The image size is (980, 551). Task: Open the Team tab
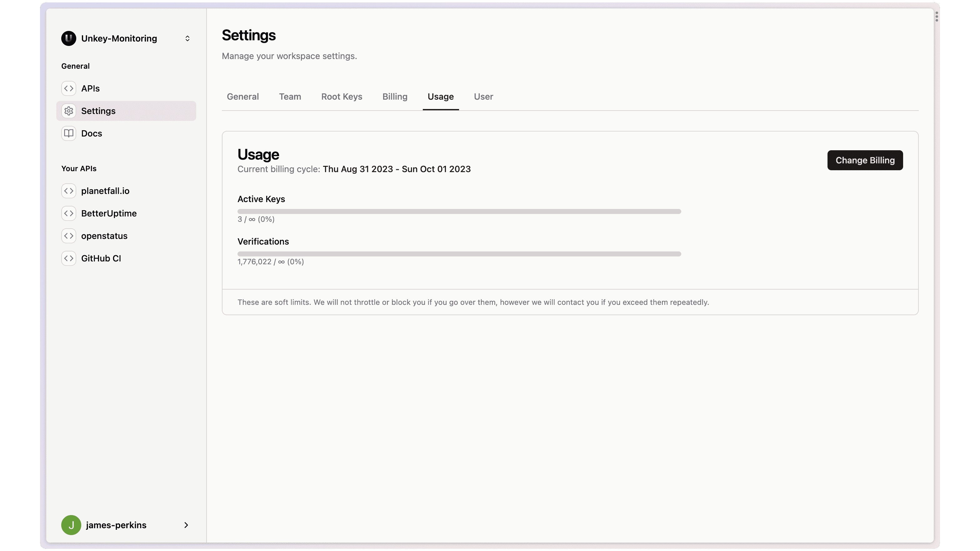(290, 97)
